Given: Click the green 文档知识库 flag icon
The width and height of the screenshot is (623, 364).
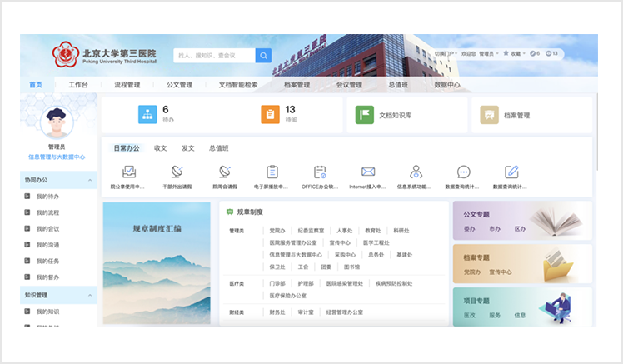Looking at the screenshot, I should (365, 115).
